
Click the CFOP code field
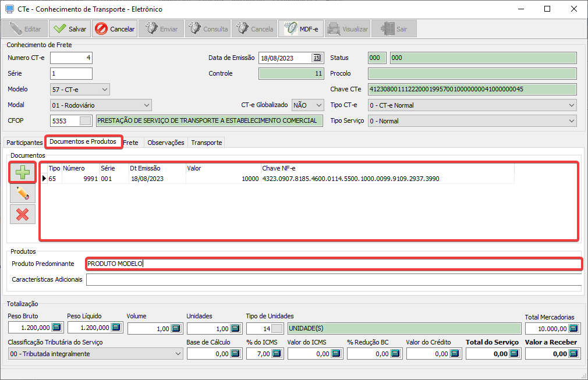[65, 120]
